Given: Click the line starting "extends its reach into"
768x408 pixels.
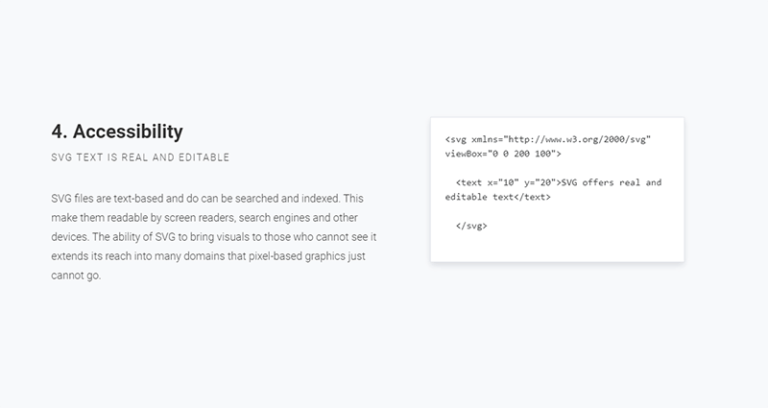Looking at the screenshot, I should click(208, 256).
